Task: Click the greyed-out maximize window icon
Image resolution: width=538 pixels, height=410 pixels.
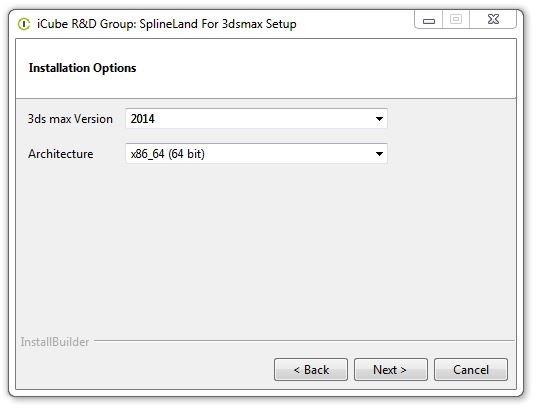Action: point(456,20)
